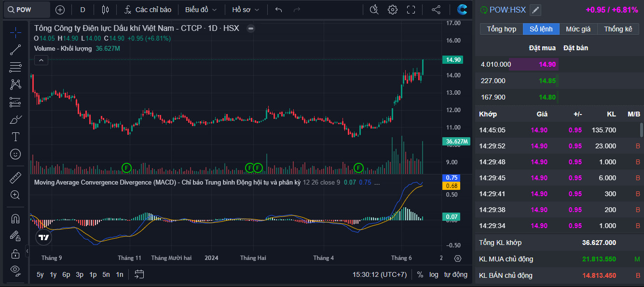The width and height of the screenshot is (644, 287).
Task: Open the candlestick chart type selector
Action: (106, 10)
